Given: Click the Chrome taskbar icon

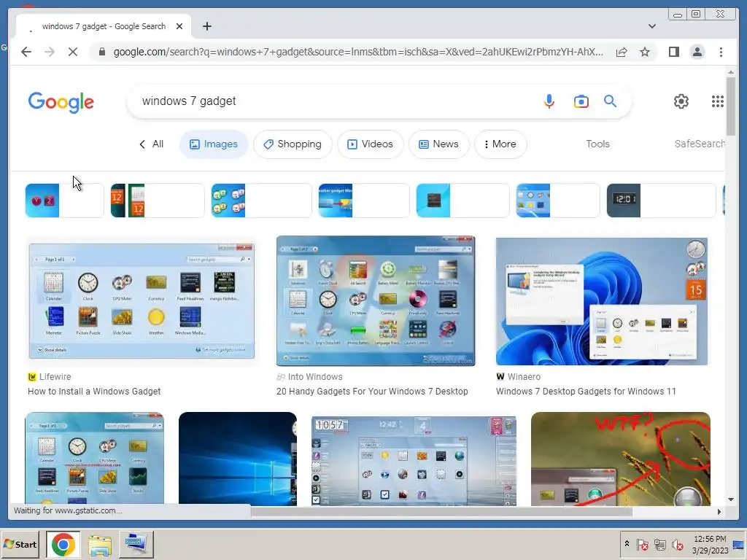Looking at the screenshot, I should [63, 544].
